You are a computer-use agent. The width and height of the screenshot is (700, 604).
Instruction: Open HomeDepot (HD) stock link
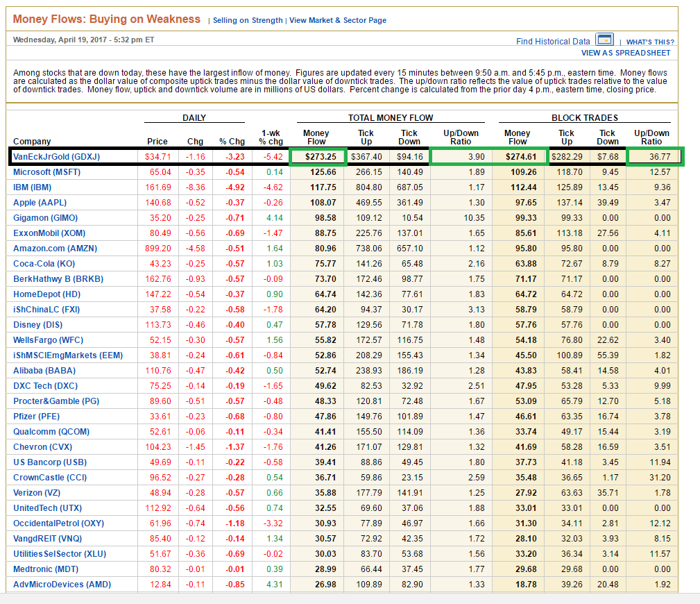47,294
